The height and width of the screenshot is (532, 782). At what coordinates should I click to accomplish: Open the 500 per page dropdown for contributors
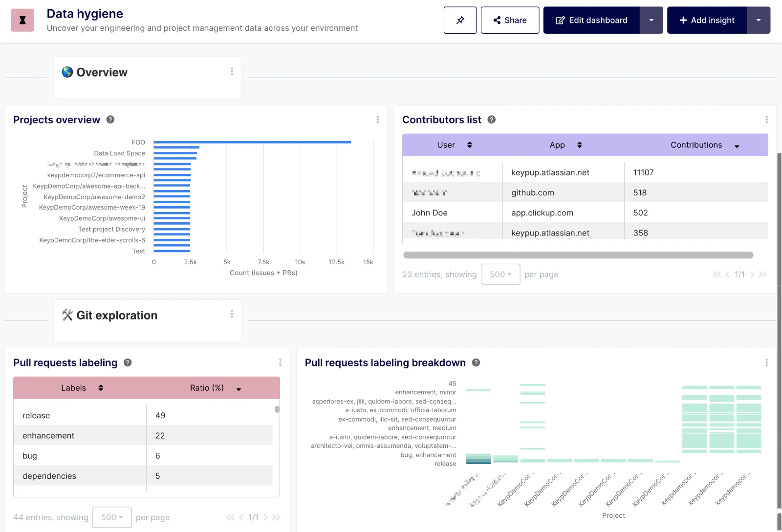pos(500,274)
